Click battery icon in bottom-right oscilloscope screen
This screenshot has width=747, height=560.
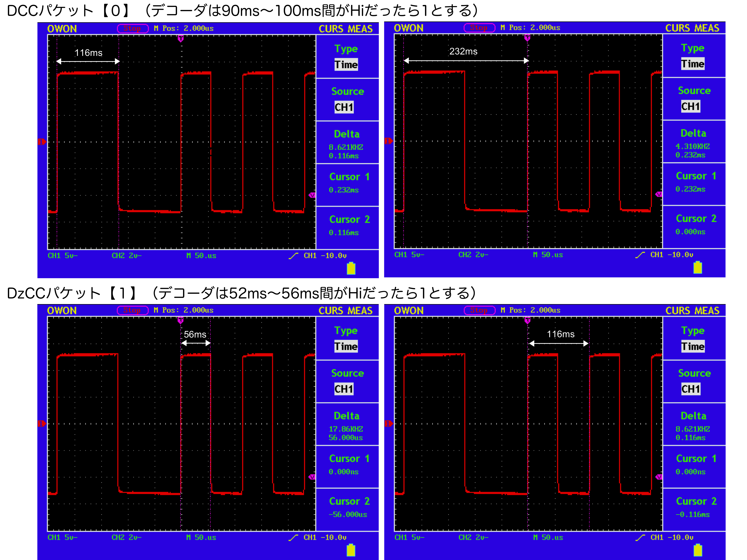[698, 550]
